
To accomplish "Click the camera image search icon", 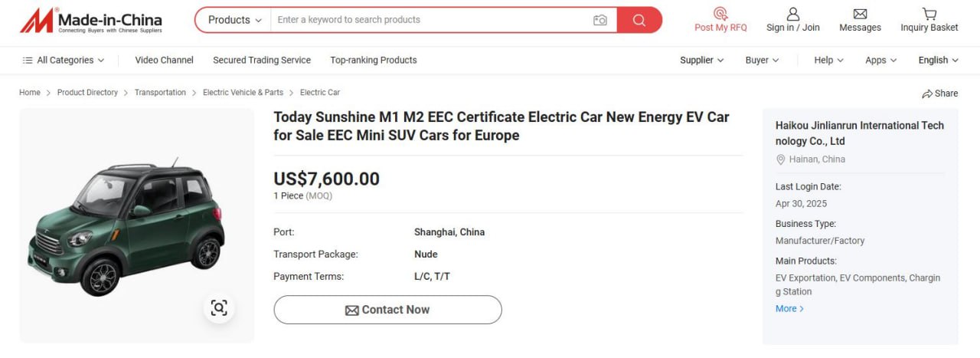I will click(x=600, y=20).
